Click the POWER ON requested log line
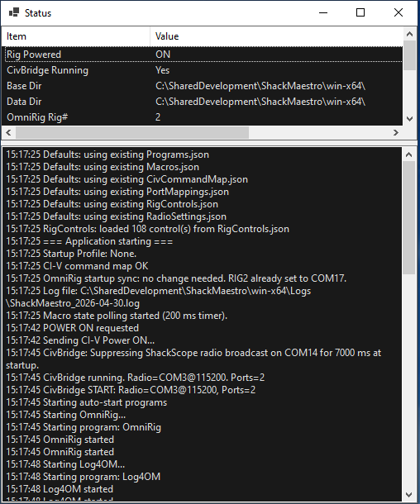The width and height of the screenshot is (420, 504). point(73,328)
